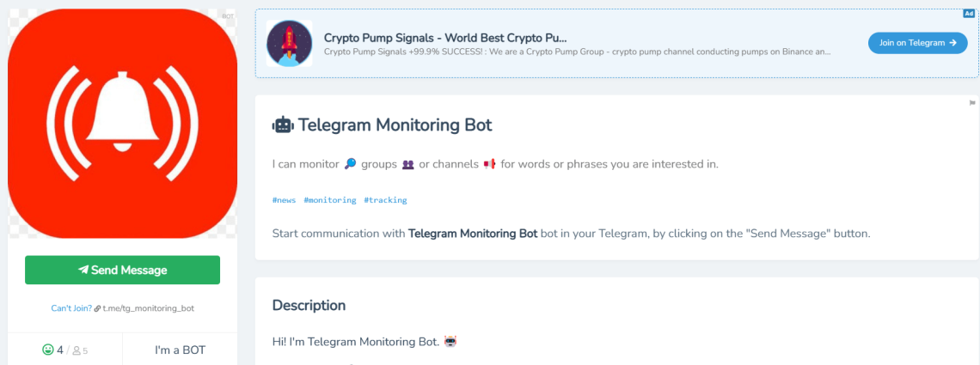980x365 pixels.
Task: Open the #tracking hashtag
Action: pos(385,200)
